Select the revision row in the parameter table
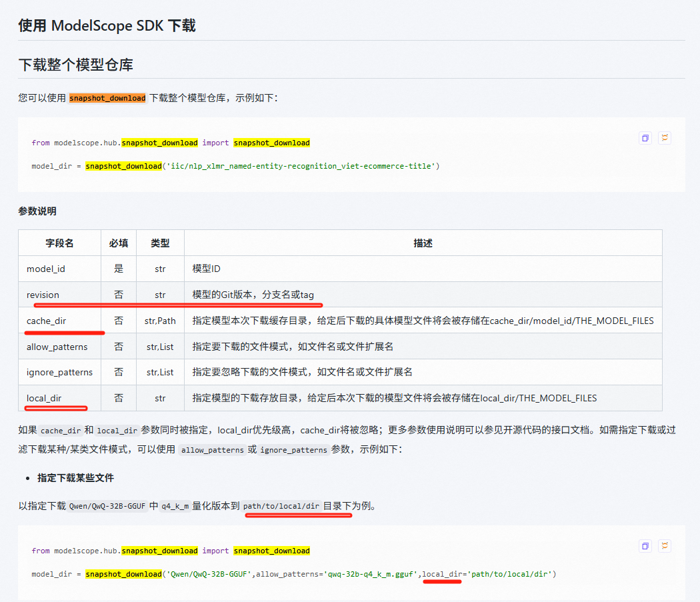The height and width of the screenshot is (602, 700). point(44,294)
